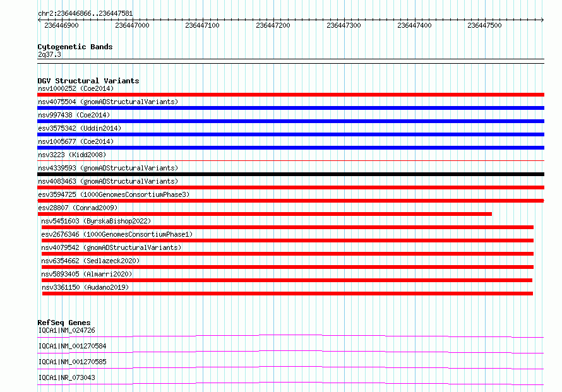This screenshot has width=562, height=392.
Task: Open the IQCA1|NM_024726 transcript label
Action: pyautogui.click(x=67, y=330)
